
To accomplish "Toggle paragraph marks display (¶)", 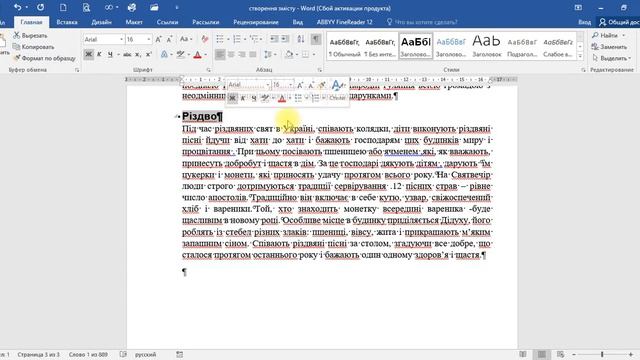I will point(316,39).
